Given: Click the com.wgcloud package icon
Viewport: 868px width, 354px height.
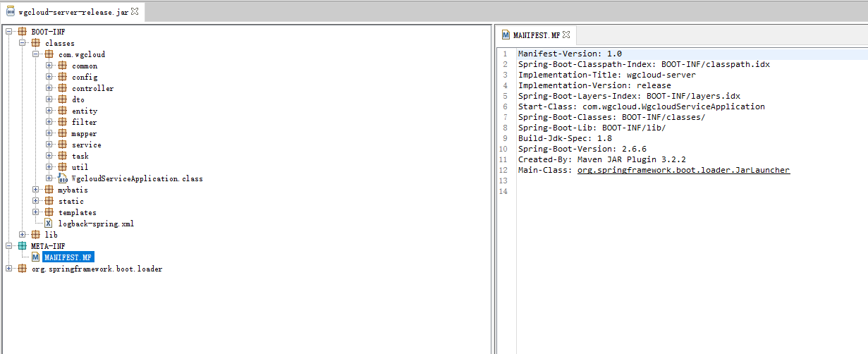Looking at the screenshot, I should (49, 54).
